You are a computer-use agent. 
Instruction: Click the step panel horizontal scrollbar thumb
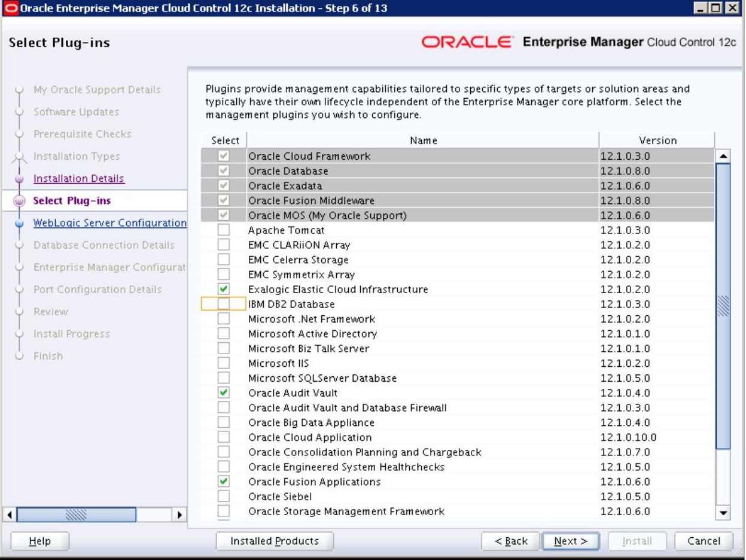coord(77,514)
